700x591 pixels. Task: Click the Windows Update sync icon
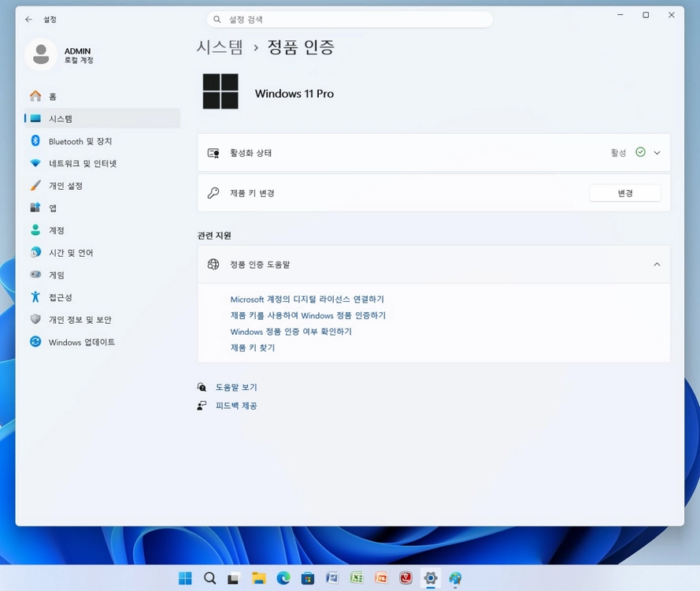point(35,342)
